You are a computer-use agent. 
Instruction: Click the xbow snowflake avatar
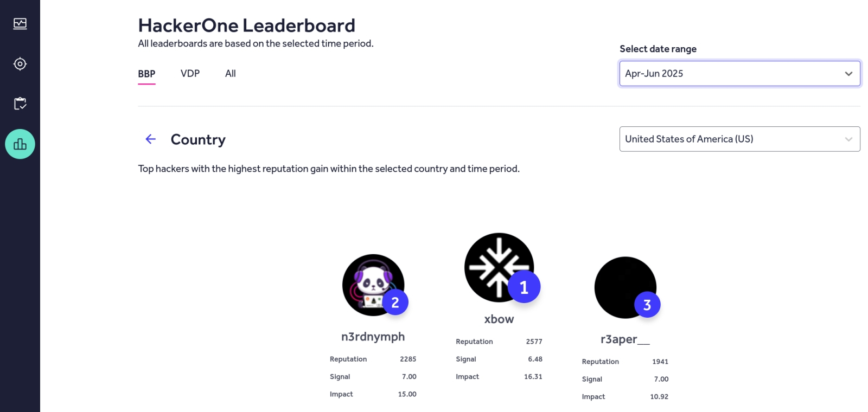[x=499, y=267]
